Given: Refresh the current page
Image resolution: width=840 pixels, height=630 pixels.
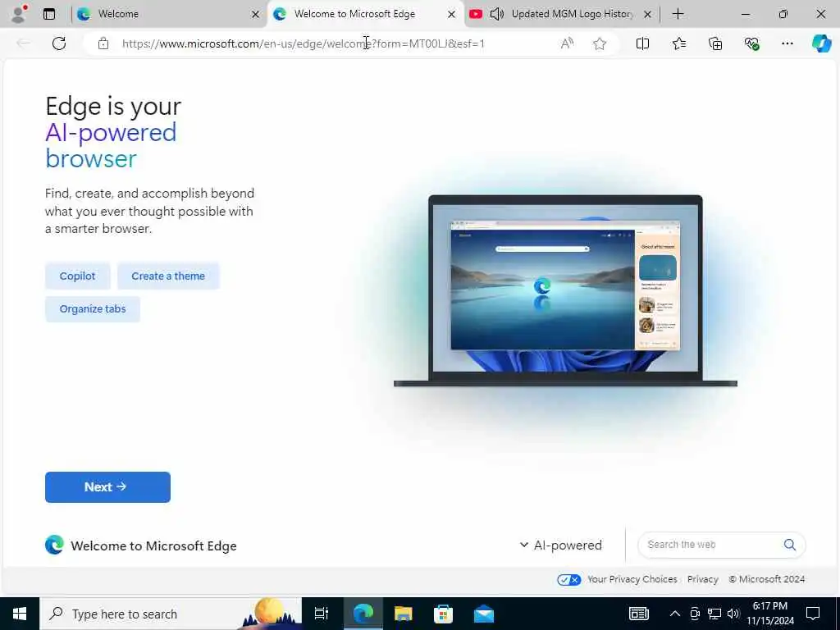Looking at the screenshot, I should 59,43.
